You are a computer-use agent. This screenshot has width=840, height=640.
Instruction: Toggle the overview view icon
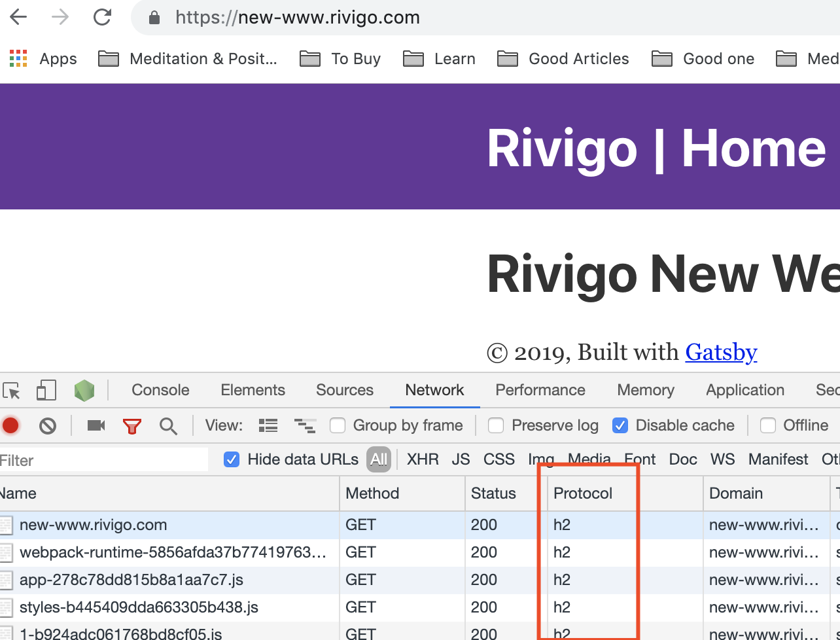coord(305,426)
